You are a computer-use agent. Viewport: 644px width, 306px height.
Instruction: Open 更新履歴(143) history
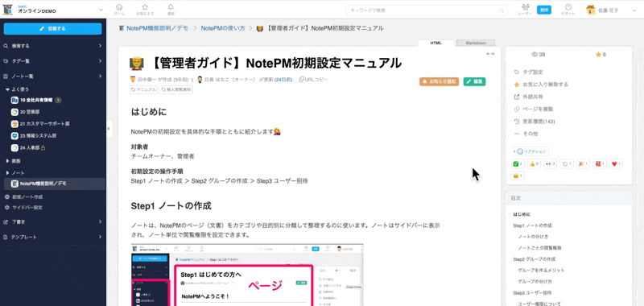click(x=535, y=122)
